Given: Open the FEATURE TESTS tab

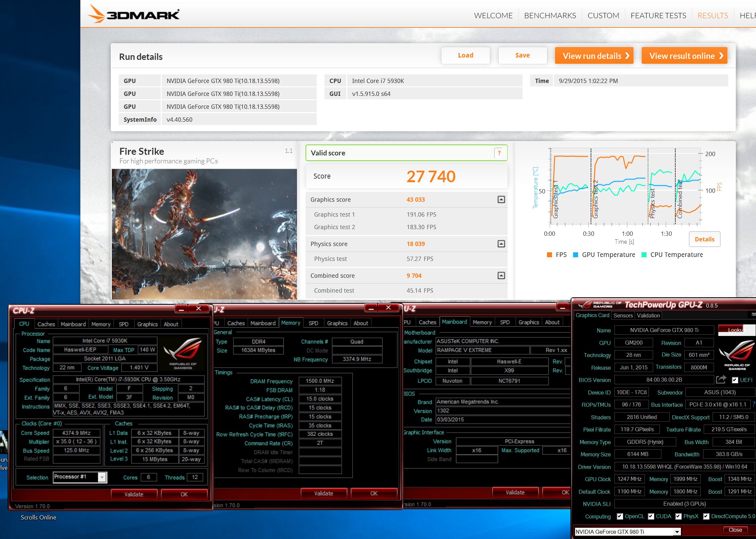Looking at the screenshot, I should (658, 16).
